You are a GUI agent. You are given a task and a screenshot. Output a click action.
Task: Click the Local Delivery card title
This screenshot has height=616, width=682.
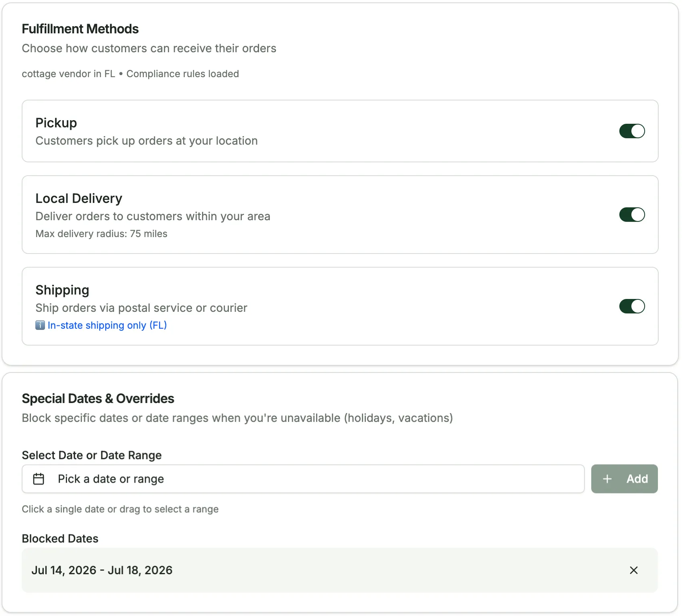coord(79,199)
